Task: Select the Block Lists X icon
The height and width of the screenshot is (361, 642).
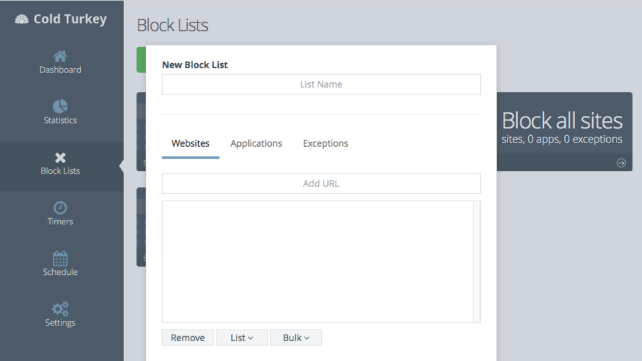Action: 60,158
